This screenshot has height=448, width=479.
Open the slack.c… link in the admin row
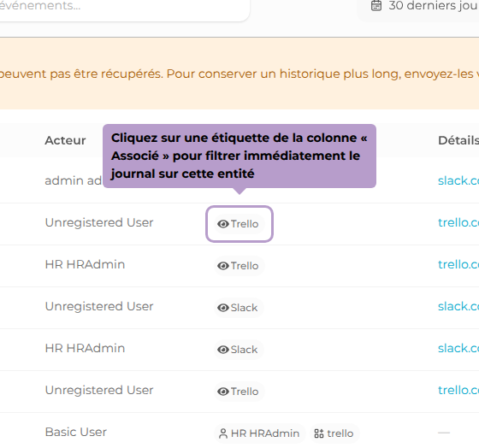click(458, 180)
